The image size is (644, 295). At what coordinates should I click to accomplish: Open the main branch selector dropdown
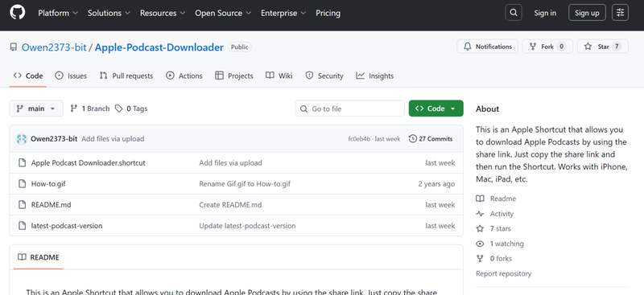click(36, 109)
